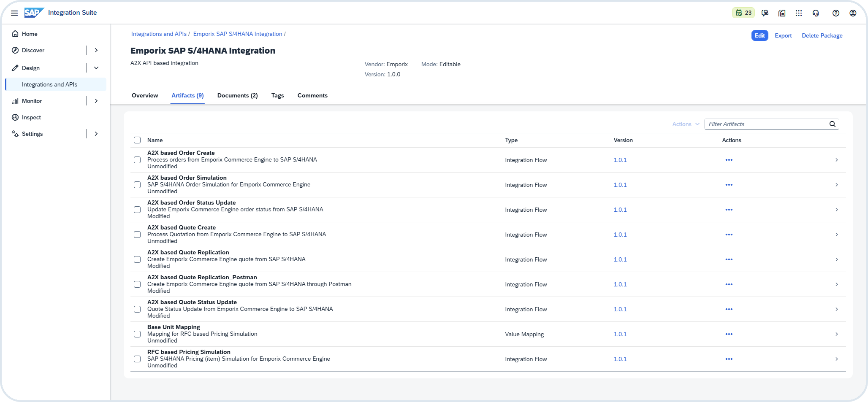Check the Base Unit Mapping row
The height and width of the screenshot is (402, 868).
137,334
